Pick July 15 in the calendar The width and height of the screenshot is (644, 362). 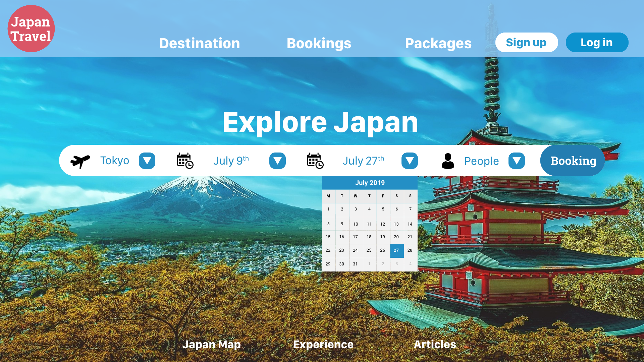click(328, 237)
